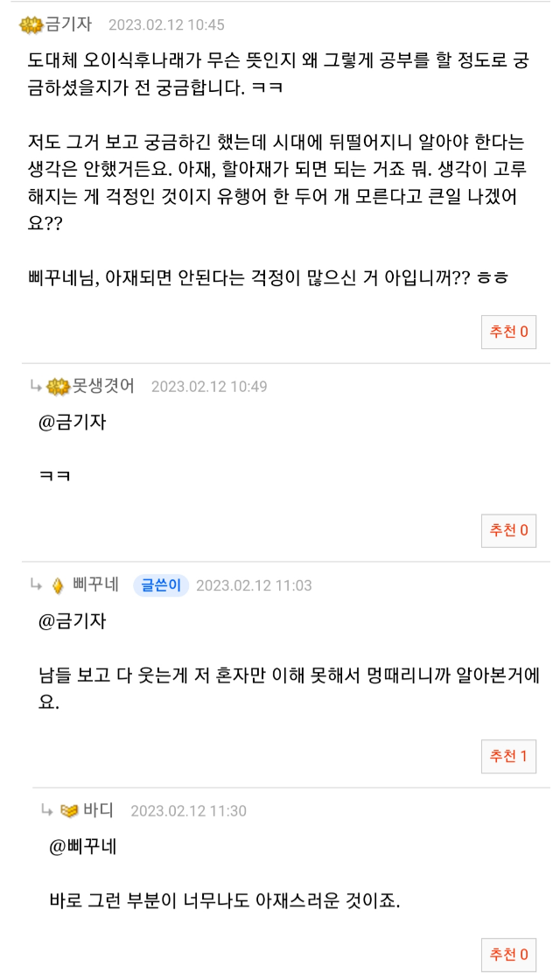Open the 못생겻어 author name

click(103, 387)
